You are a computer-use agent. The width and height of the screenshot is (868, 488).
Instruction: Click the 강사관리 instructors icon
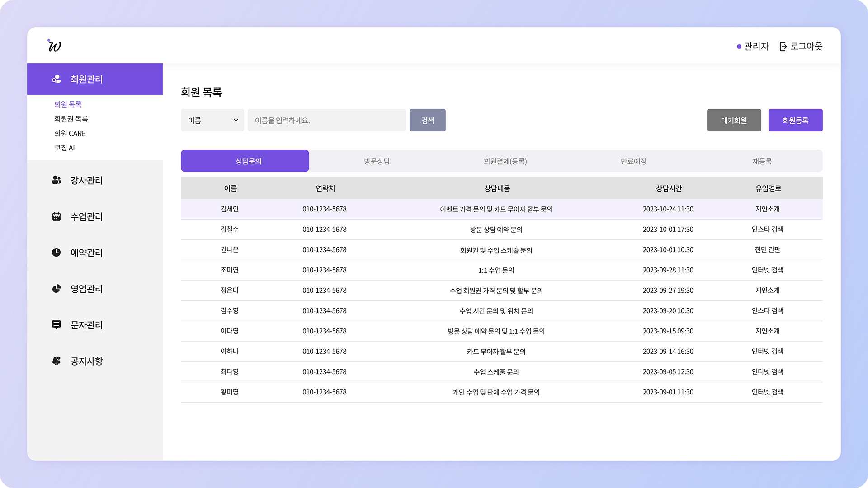pyautogui.click(x=56, y=180)
